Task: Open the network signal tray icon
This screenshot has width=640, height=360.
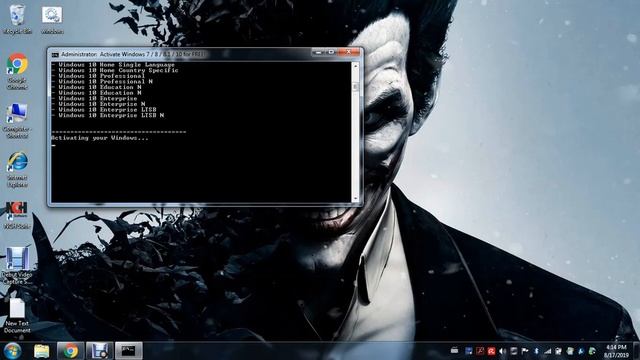Action: (547, 351)
